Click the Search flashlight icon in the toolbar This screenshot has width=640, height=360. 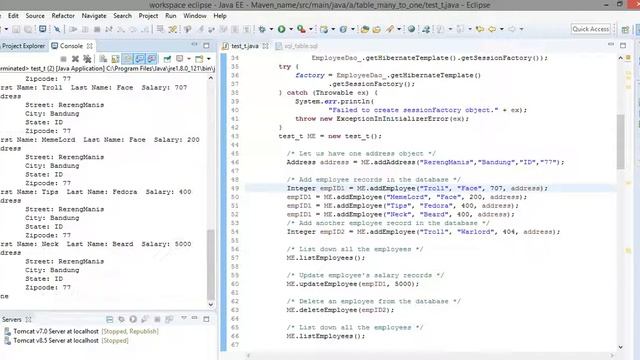[390, 29]
